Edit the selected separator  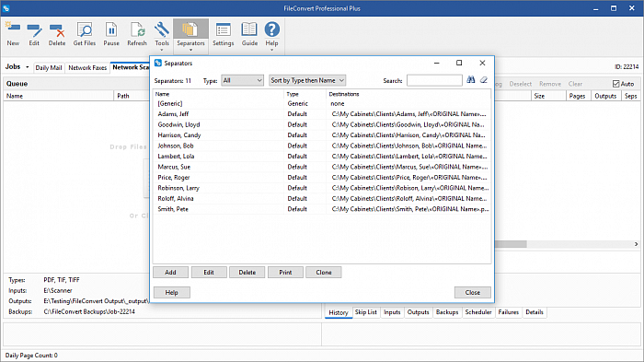(x=209, y=273)
